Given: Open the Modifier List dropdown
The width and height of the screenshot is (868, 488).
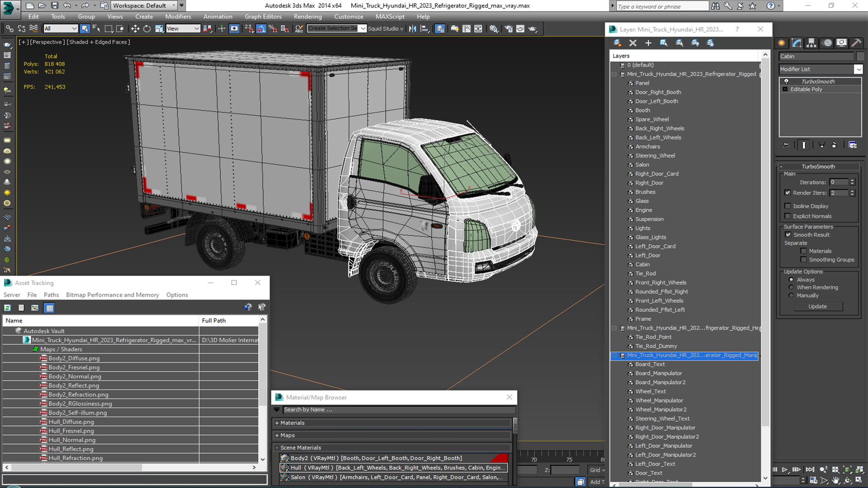Looking at the screenshot, I should pyautogui.click(x=821, y=69).
